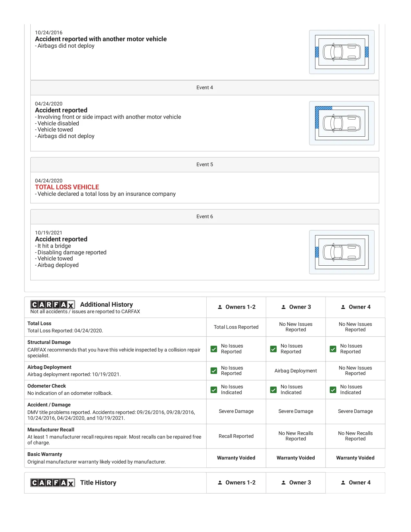Click person icon next to Owner 4 in Title History
Viewport: 411px width, 532px height.
click(343, 483)
